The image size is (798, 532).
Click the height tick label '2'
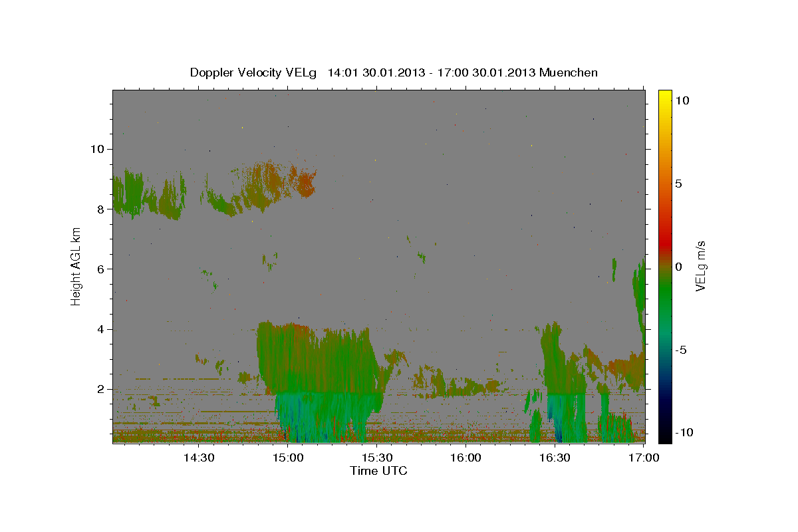[100, 389]
